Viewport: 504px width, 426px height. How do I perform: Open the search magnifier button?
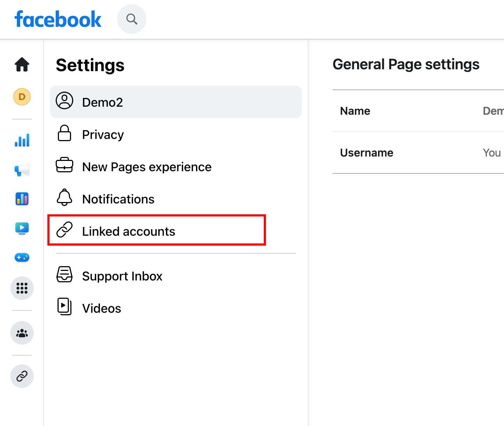(x=132, y=19)
